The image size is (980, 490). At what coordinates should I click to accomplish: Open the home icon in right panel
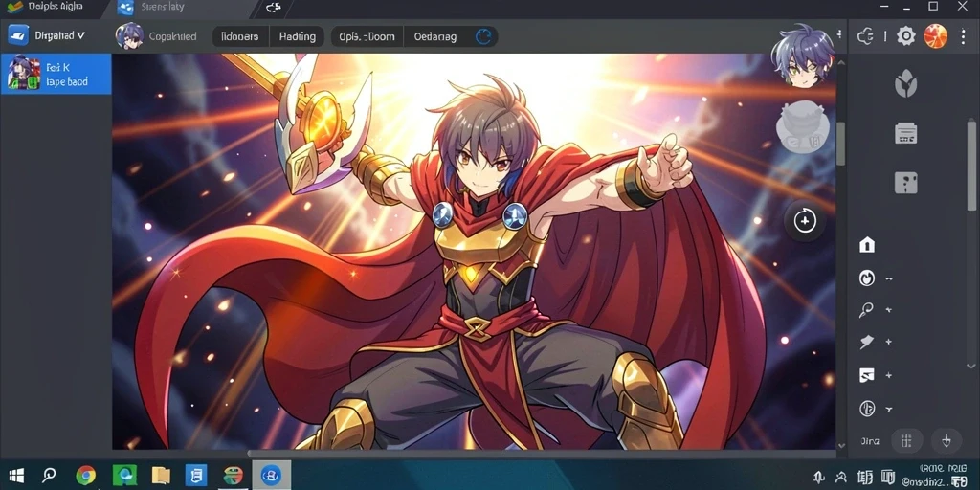(867, 244)
